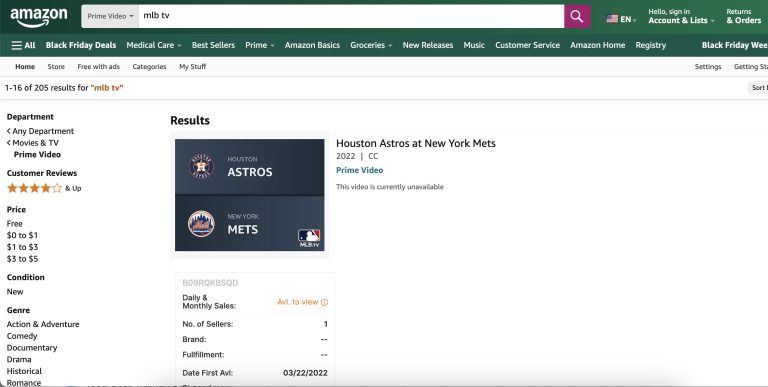Choose language via the US flag EN selector
The width and height of the screenshot is (768, 387).
[621, 19]
